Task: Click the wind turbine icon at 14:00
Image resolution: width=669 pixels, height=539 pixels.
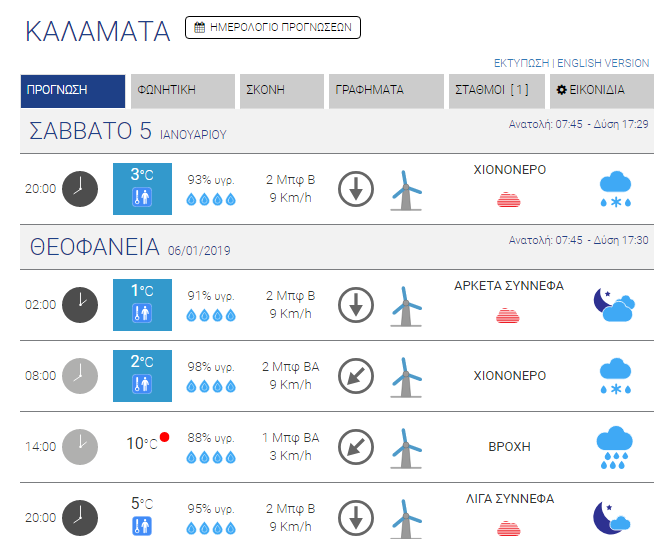Action: [x=406, y=448]
